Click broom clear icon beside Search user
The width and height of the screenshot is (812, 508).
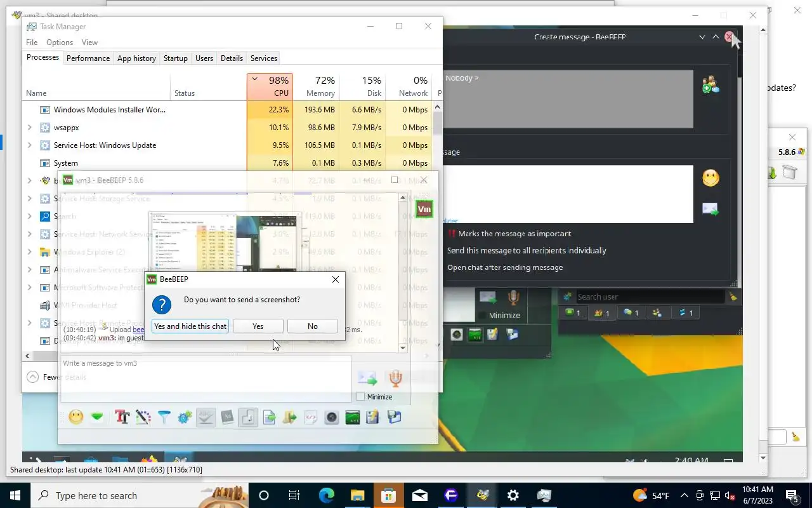pyautogui.click(x=733, y=297)
